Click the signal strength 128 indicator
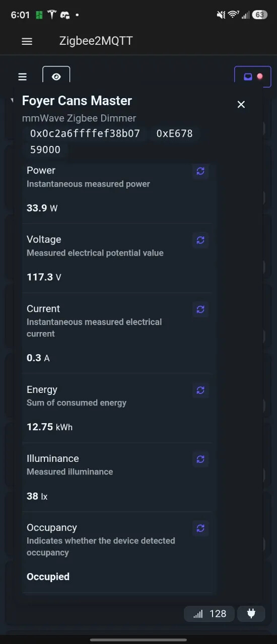 (x=210, y=613)
